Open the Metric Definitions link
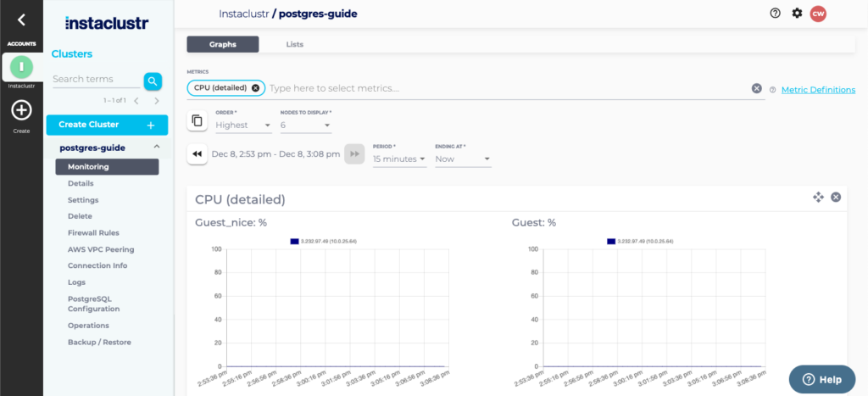868x396 pixels. click(x=818, y=90)
